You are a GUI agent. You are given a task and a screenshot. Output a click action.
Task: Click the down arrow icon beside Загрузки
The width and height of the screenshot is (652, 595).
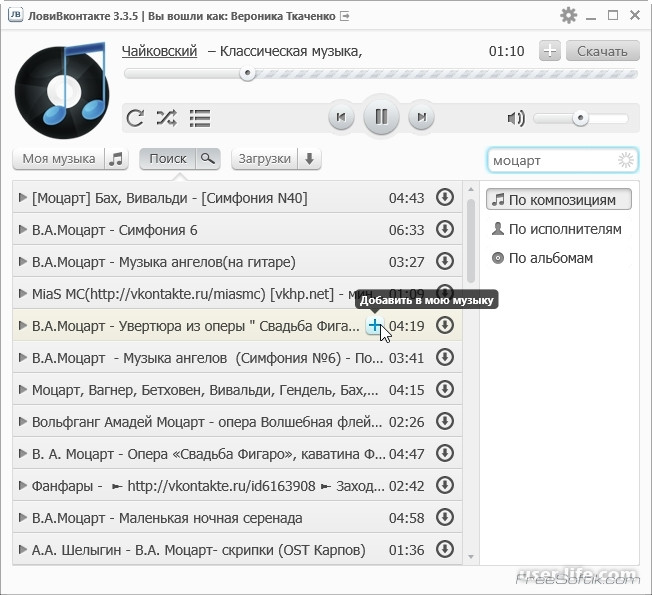tap(309, 159)
